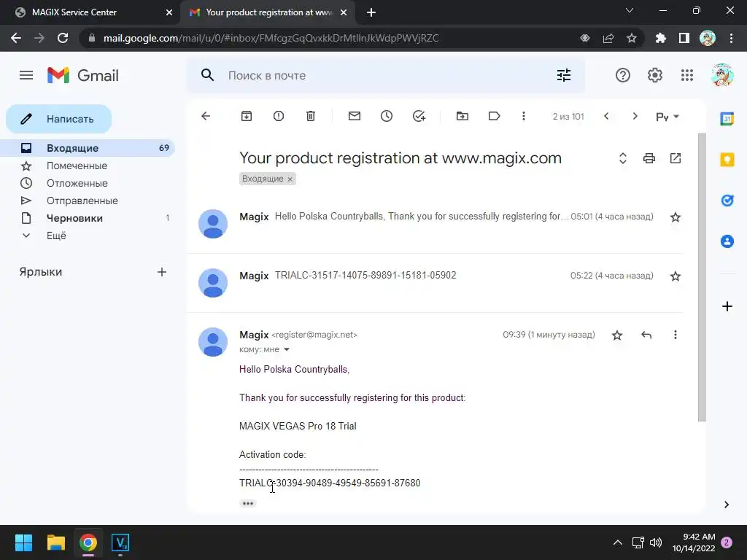Screen dimensions: 747x560
Task: Go to the older conversation arrow
Action: [635, 116]
